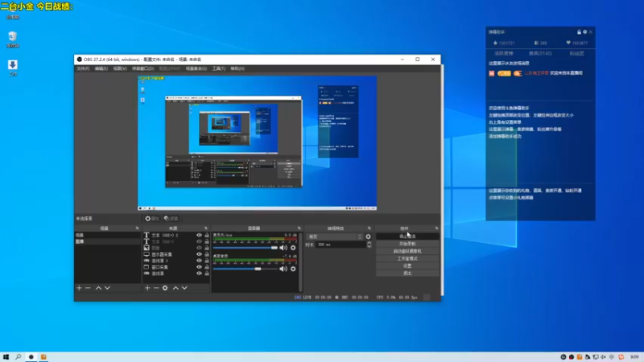Screen dimensions: 644x362
Task: Hide the display capture source
Action: pyautogui.click(x=199, y=254)
